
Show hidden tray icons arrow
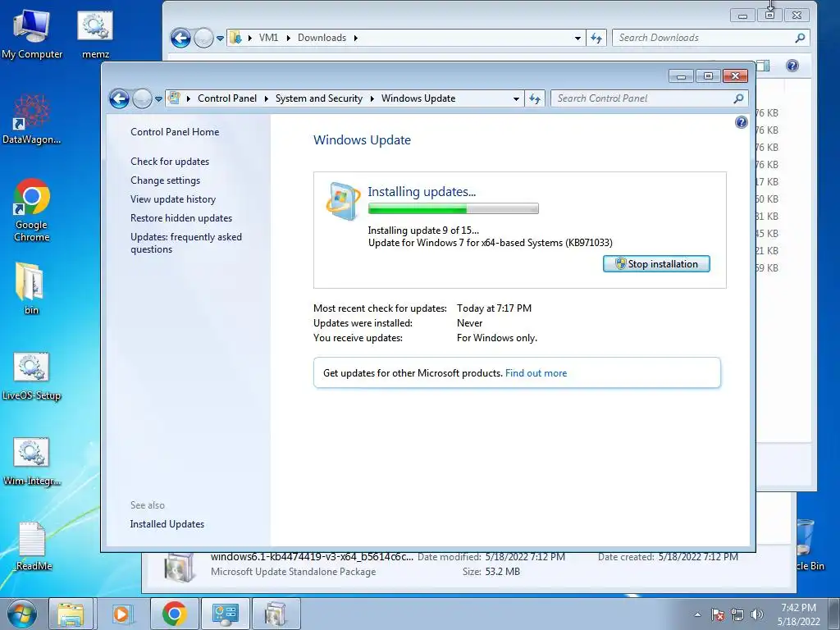(697, 614)
